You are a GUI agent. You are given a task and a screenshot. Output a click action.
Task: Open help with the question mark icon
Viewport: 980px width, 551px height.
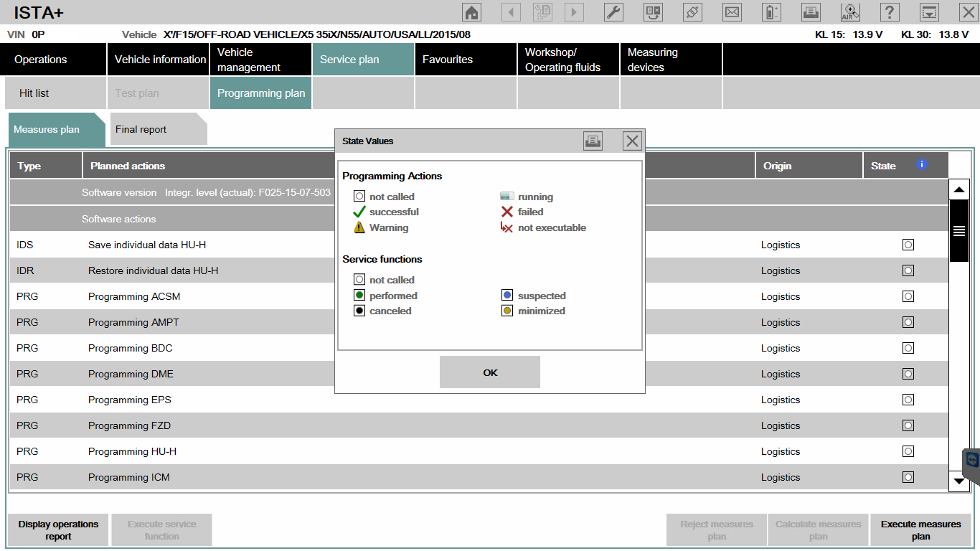(890, 12)
